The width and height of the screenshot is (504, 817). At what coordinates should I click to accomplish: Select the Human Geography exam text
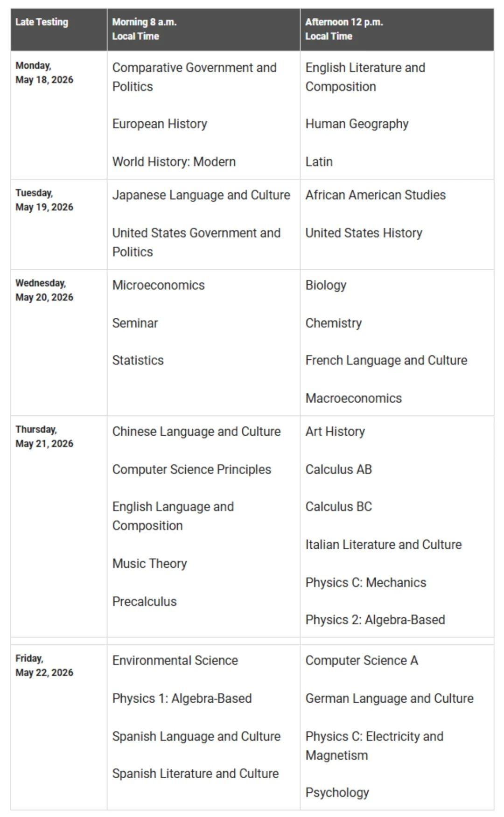click(357, 124)
